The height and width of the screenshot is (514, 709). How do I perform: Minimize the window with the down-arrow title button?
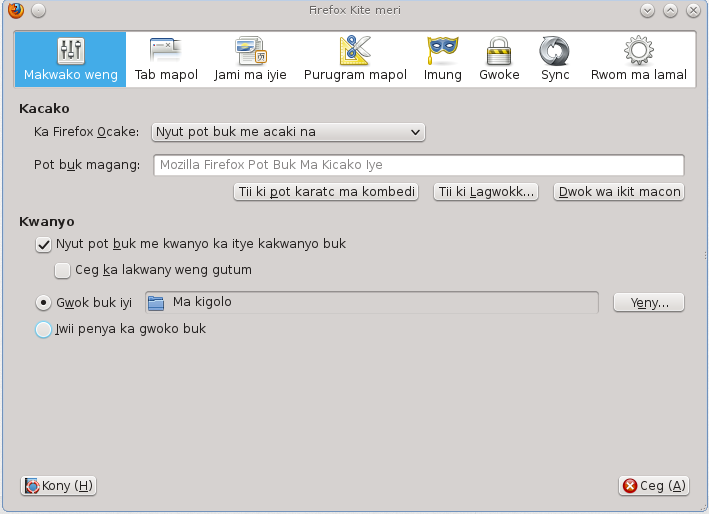[x=647, y=10]
